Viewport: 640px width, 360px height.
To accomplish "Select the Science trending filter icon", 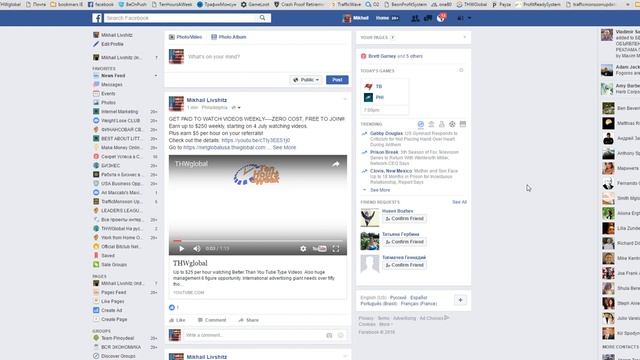I will [x=442, y=124].
